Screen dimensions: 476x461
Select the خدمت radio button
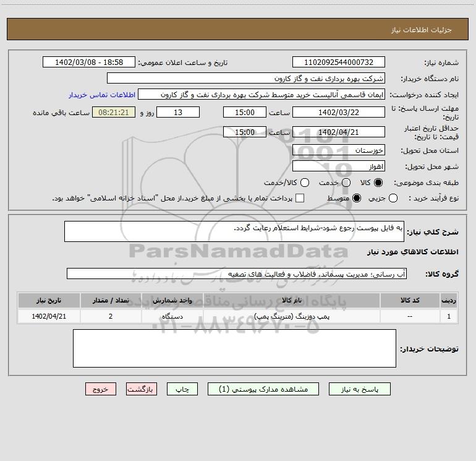point(346,183)
